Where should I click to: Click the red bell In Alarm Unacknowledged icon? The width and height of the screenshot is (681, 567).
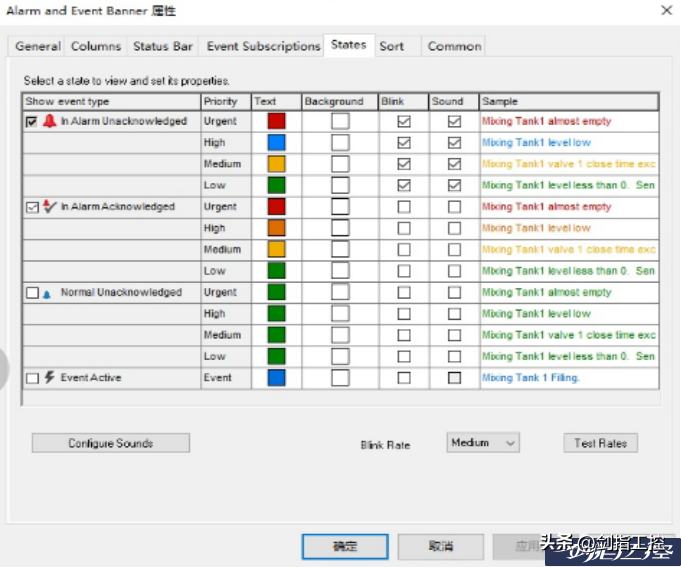49,121
